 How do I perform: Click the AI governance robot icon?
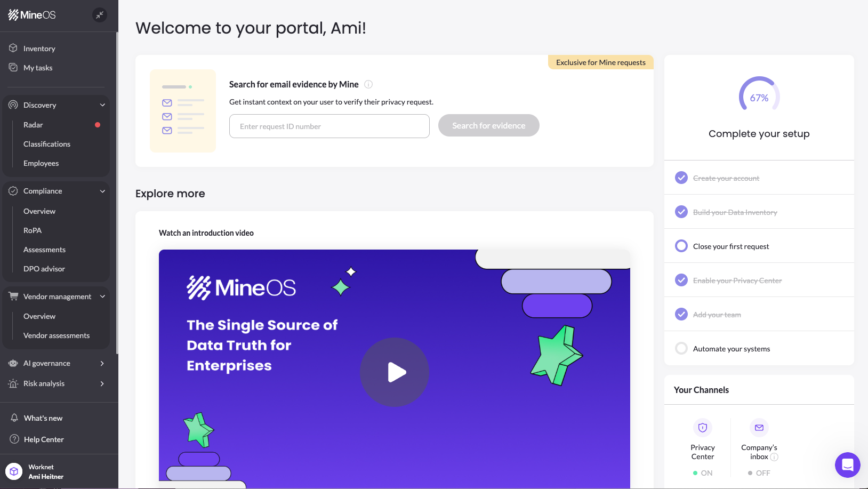(13, 363)
